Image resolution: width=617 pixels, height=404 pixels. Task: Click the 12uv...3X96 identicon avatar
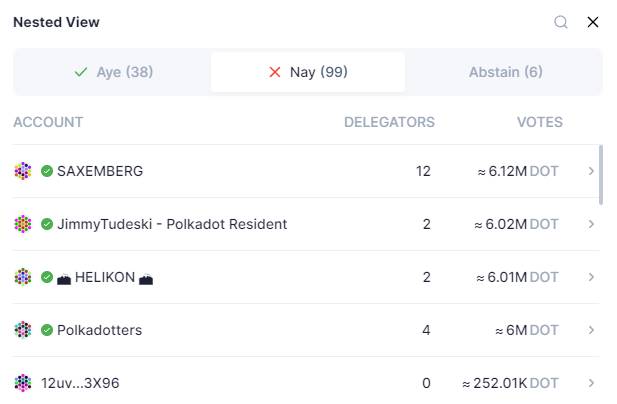point(23,383)
